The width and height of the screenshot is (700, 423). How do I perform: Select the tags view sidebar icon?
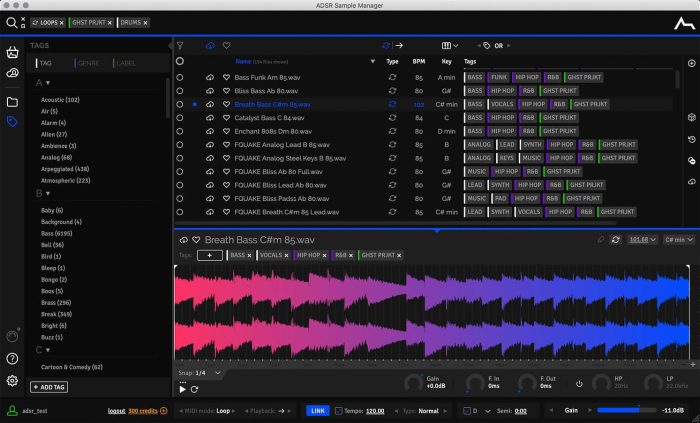(x=12, y=121)
